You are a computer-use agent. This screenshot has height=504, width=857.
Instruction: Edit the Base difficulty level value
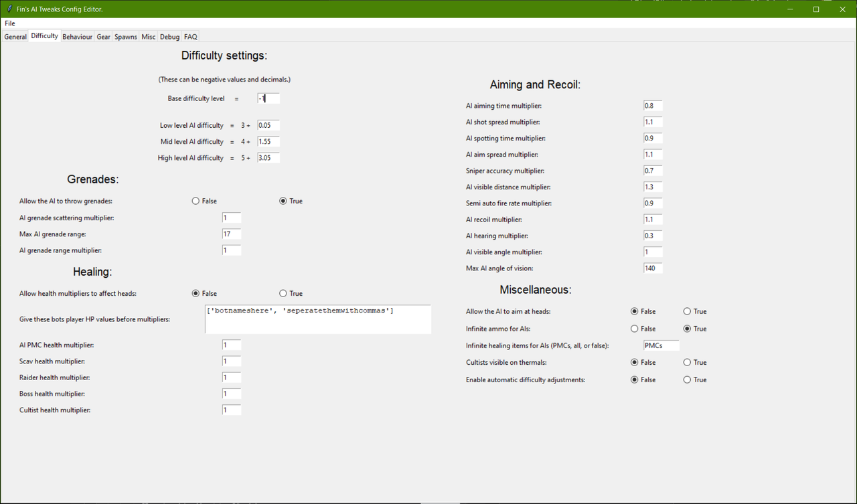(x=268, y=98)
